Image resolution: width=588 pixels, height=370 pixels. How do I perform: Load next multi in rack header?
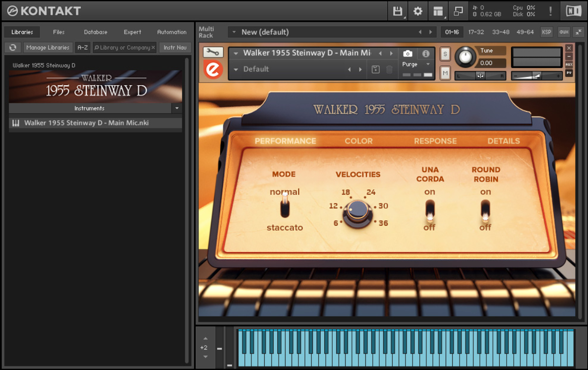(430, 32)
